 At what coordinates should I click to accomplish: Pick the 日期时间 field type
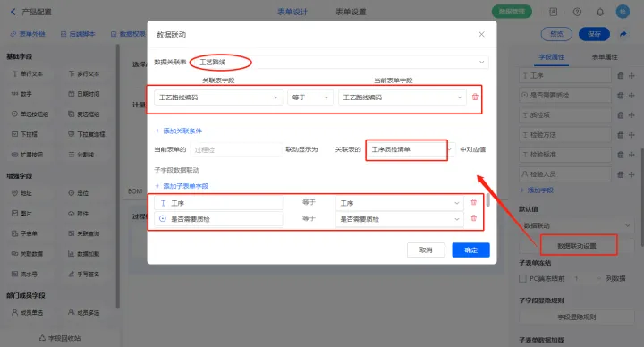(x=84, y=94)
